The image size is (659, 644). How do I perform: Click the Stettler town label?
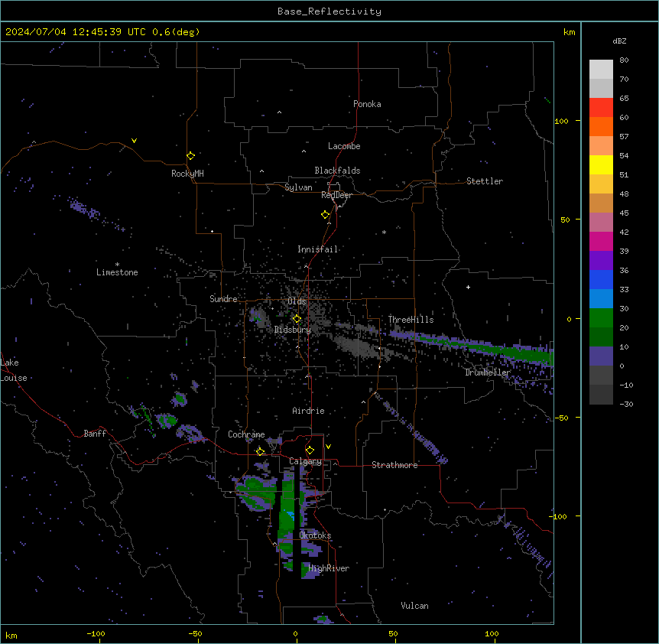click(x=485, y=181)
